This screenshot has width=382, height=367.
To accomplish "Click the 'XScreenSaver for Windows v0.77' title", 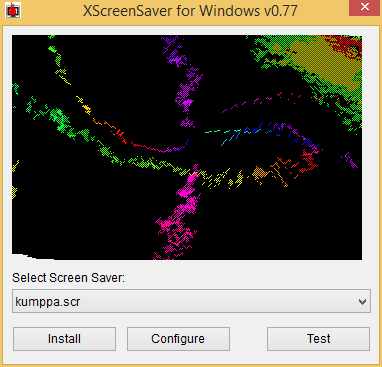I will pyautogui.click(x=190, y=11).
